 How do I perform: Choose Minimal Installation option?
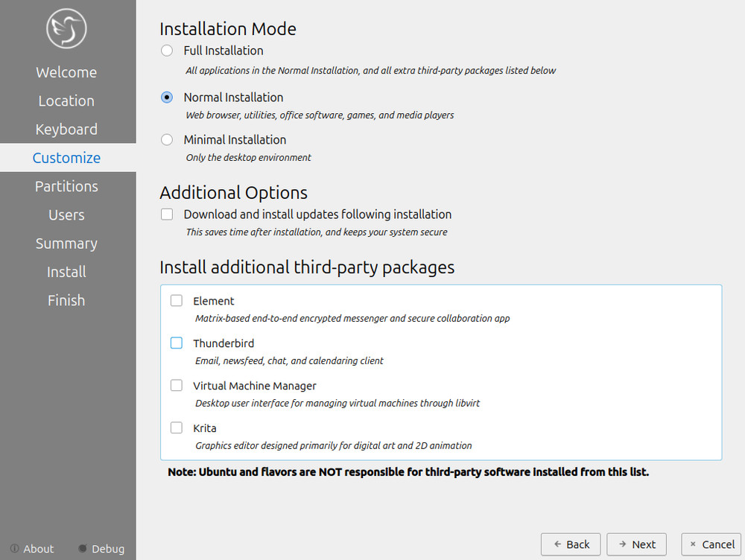pyautogui.click(x=168, y=140)
